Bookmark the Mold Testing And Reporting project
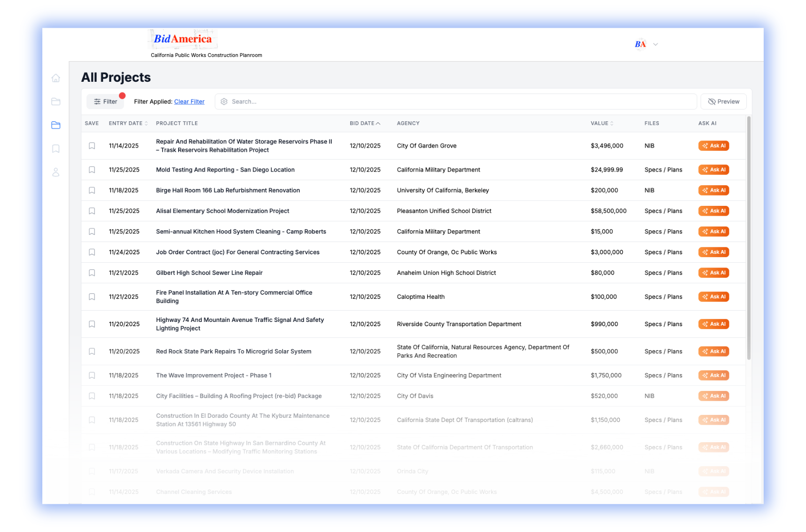 tap(92, 170)
